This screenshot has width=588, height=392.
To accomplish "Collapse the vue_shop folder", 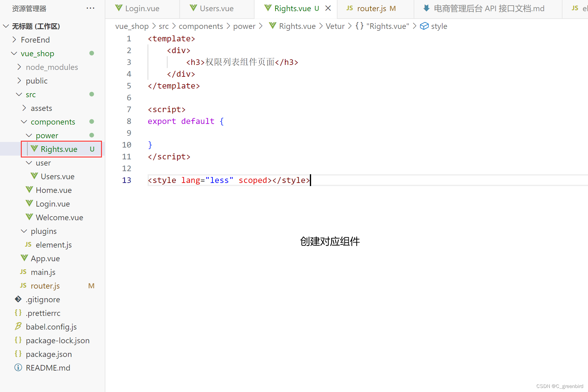I will (14, 53).
